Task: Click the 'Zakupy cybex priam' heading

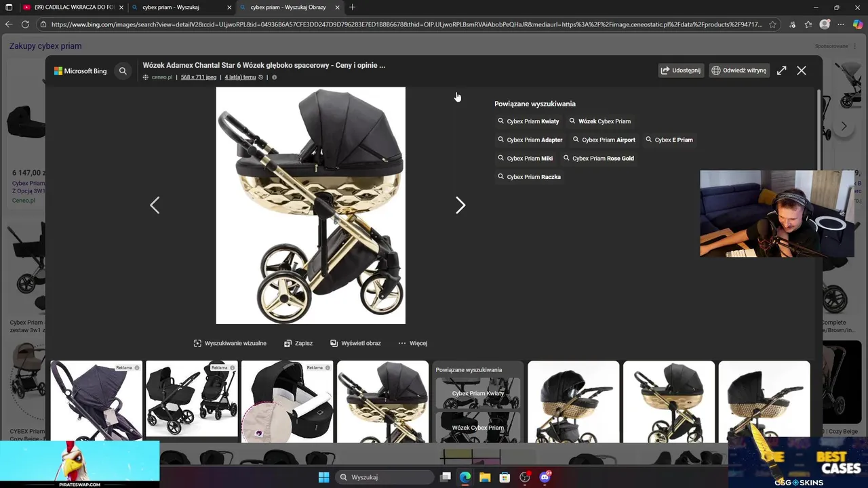Action: [45, 46]
